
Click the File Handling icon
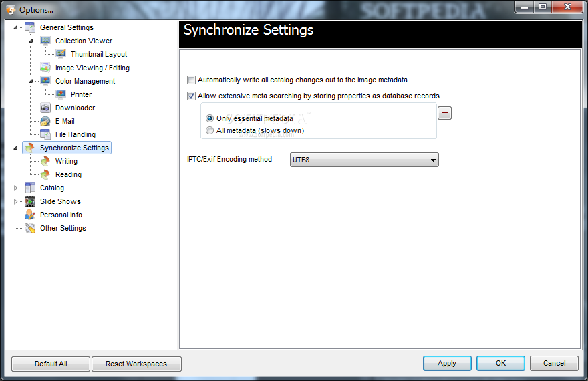(45, 134)
